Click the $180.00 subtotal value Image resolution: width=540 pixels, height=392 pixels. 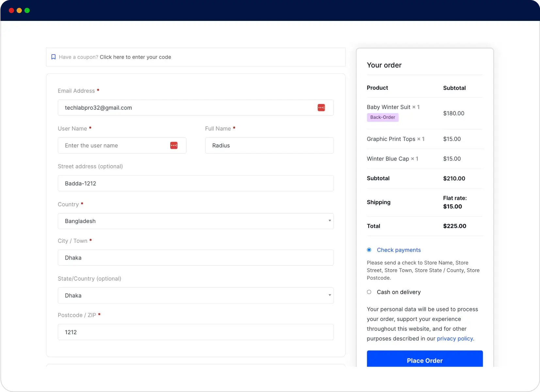coord(453,113)
